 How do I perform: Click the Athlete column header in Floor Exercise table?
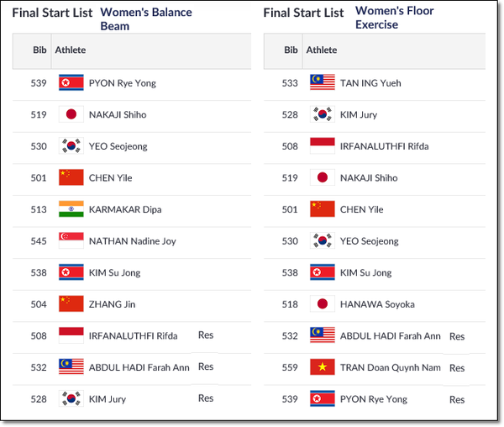click(322, 50)
